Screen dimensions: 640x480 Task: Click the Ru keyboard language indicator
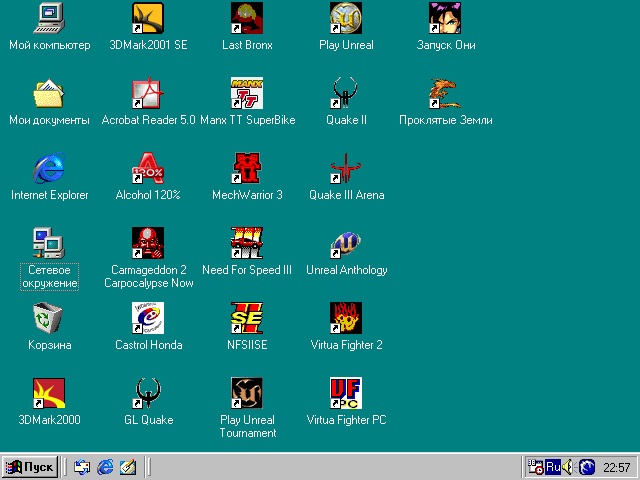553,467
